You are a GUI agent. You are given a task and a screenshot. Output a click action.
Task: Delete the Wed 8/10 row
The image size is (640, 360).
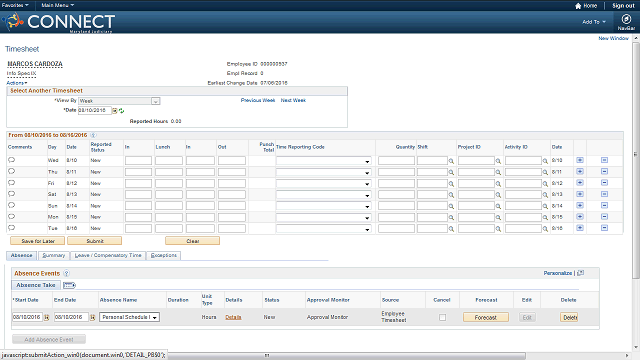604,160
